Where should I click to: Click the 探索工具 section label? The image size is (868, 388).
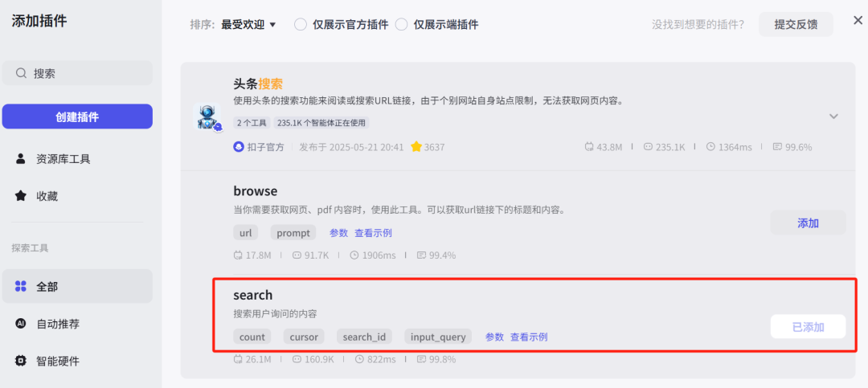click(30, 248)
